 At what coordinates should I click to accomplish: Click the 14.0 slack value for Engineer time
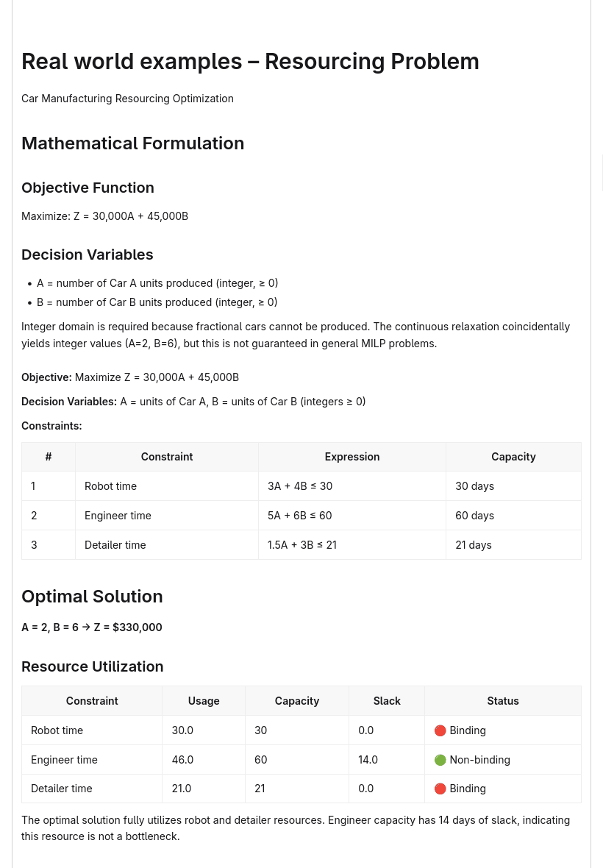368,759
